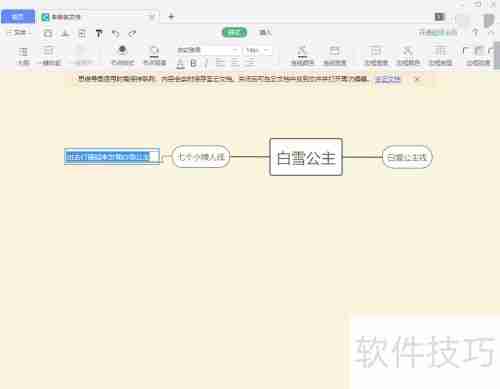Click the one-click layout icon in ribbon
Viewport: 500px width, 389px height.
[48, 56]
